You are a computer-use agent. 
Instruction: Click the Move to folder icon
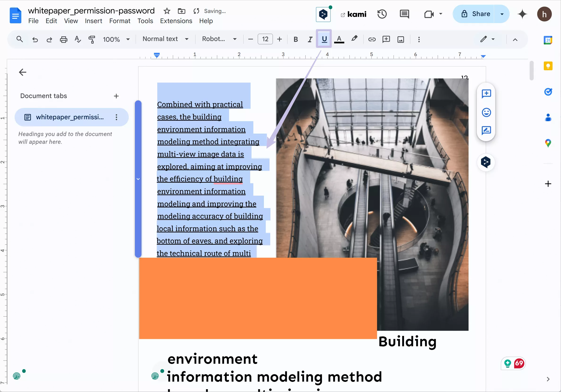coord(181,11)
